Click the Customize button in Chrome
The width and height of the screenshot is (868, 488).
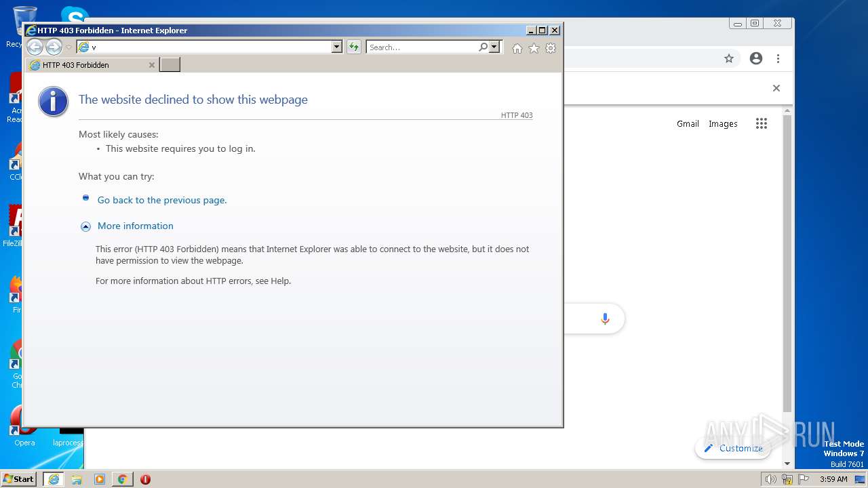[733, 448]
